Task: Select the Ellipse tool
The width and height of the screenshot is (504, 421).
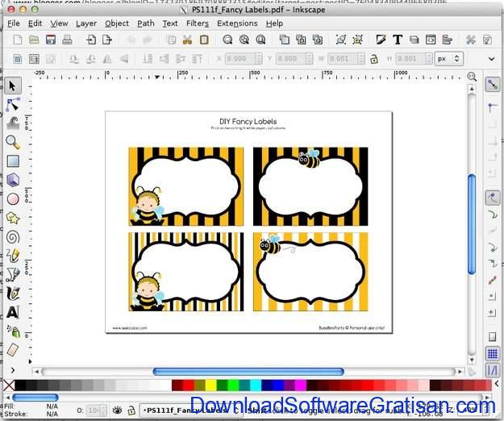Action: pyautogui.click(x=13, y=199)
